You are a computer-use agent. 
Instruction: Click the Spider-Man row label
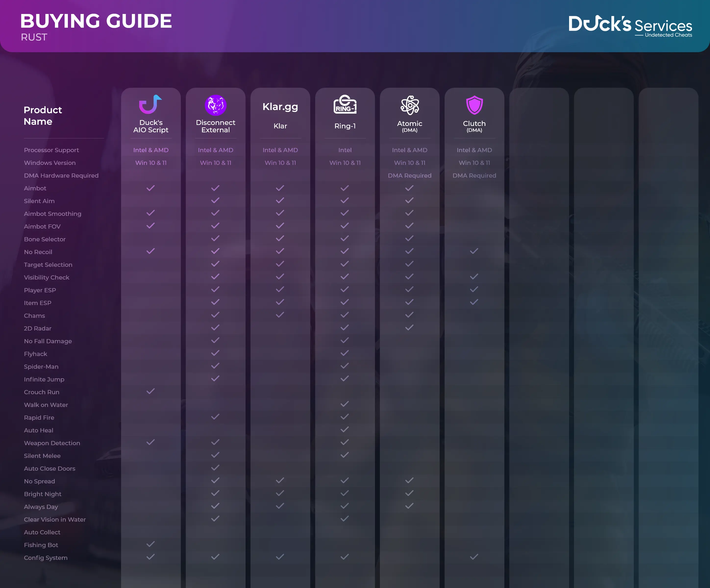[41, 367]
